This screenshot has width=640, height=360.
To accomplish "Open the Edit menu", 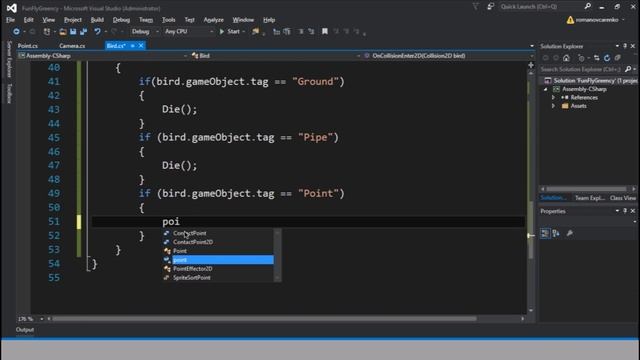I will pyautogui.click(x=28, y=20).
